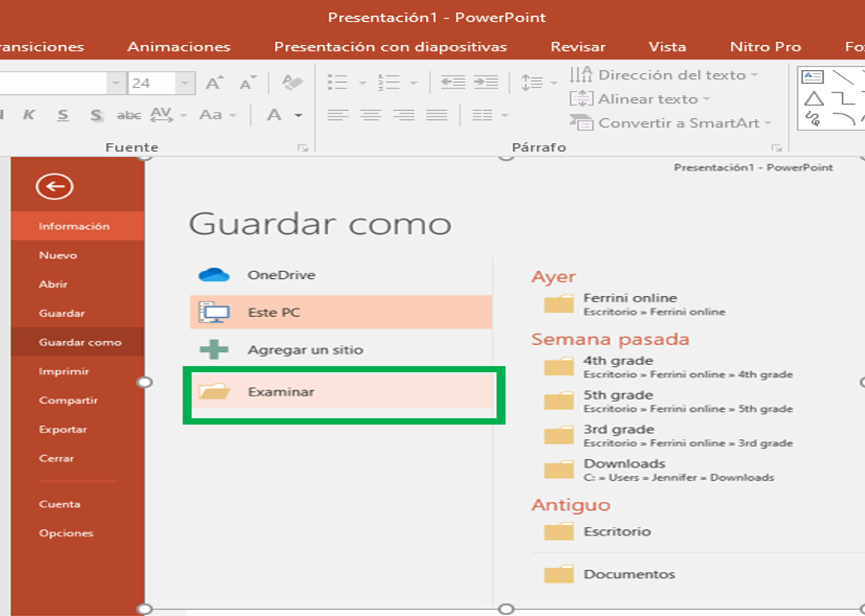Click the Agregar un sitio option
This screenshot has height=616, width=865.
(x=305, y=350)
